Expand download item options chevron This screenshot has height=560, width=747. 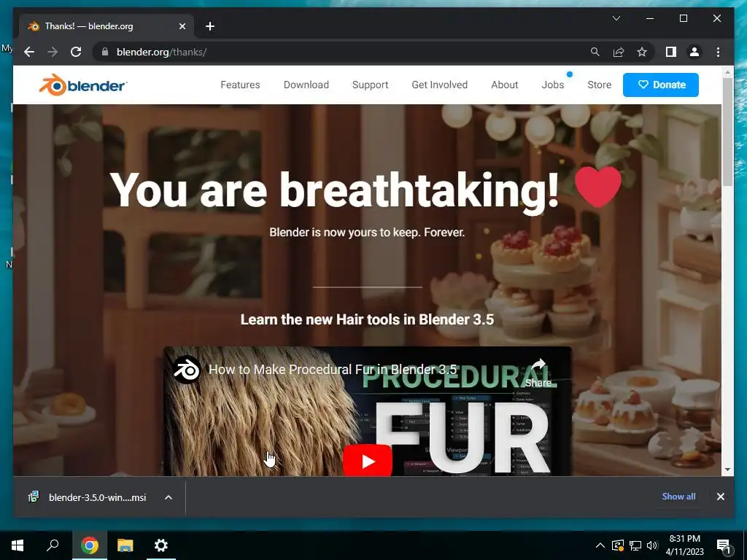tap(169, 497)
